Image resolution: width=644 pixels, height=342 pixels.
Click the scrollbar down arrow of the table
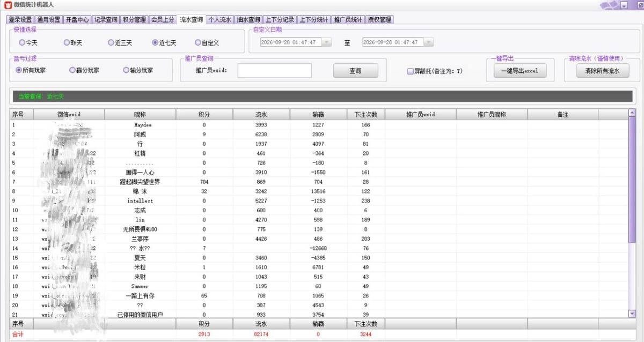[x=632, y=314]
